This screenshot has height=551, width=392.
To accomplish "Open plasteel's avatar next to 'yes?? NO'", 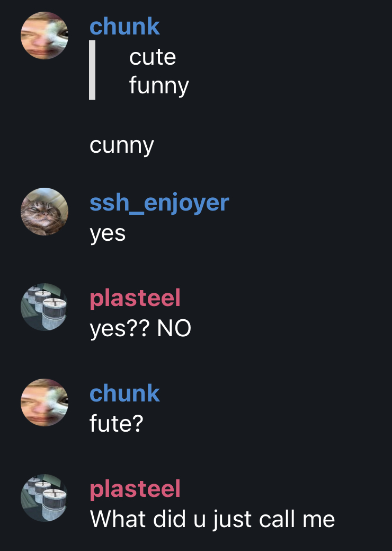I will click(44, 307).
